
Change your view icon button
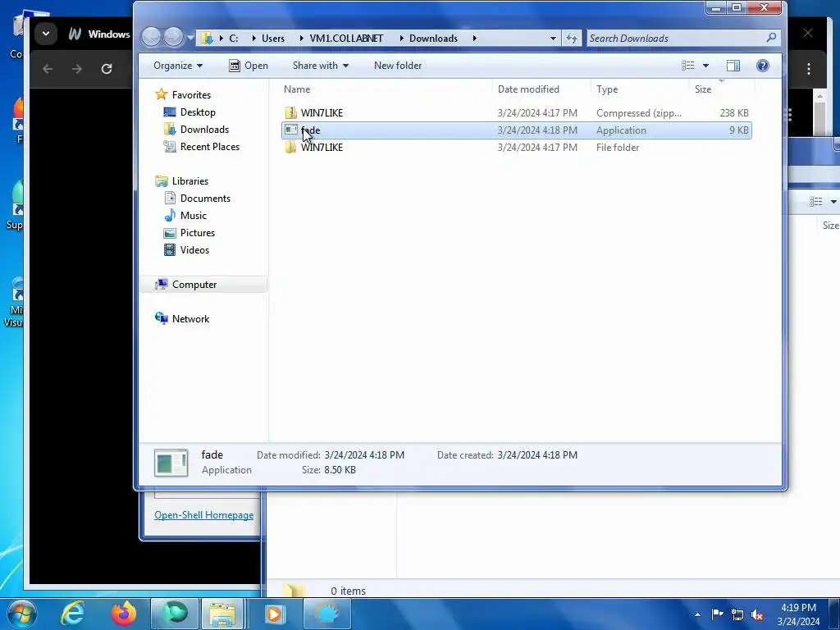[x=688, y=66]
